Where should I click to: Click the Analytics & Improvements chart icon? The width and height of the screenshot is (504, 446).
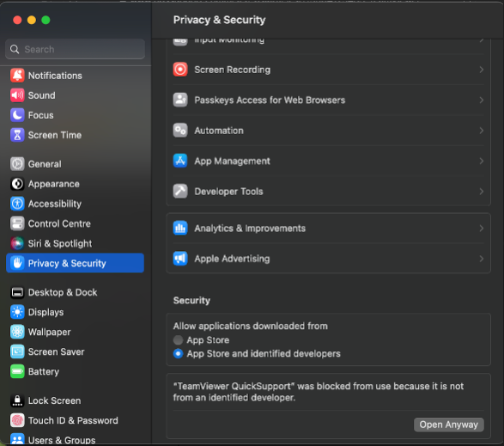click(x=180, y=228)
